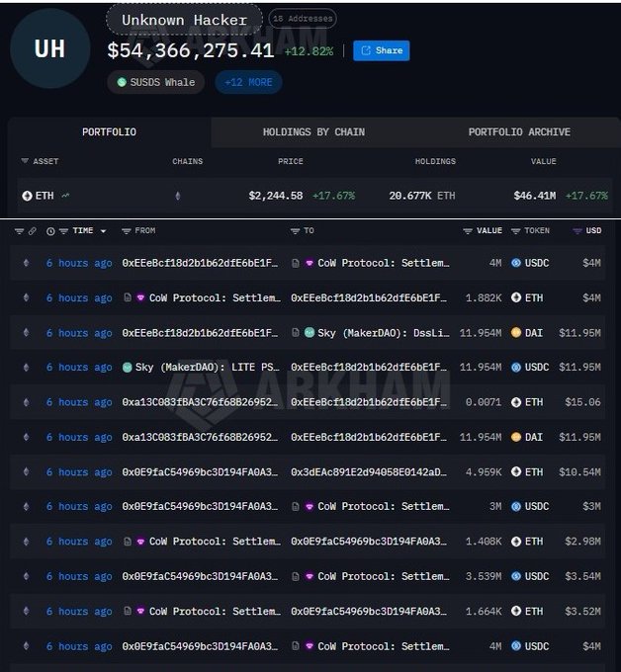Click the UH avatar circle
This screenshot has width=621, height=672.
49,48
